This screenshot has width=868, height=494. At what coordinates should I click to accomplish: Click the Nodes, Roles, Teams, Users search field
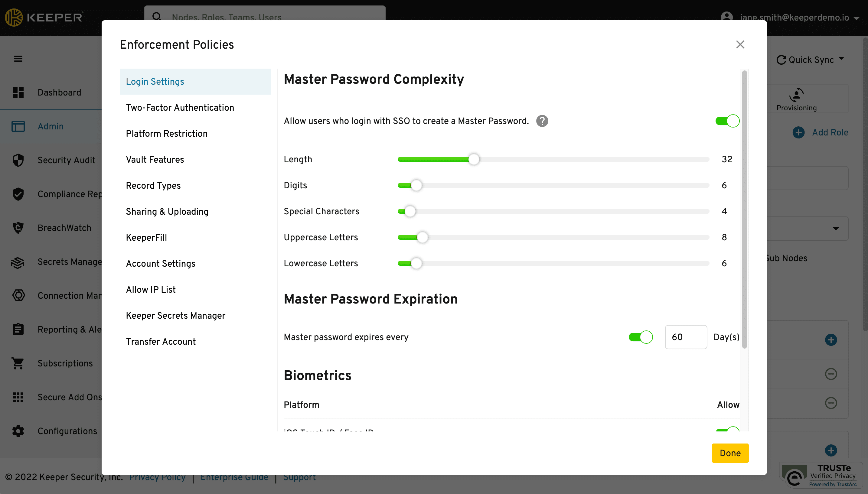click(x=265, y=17)
